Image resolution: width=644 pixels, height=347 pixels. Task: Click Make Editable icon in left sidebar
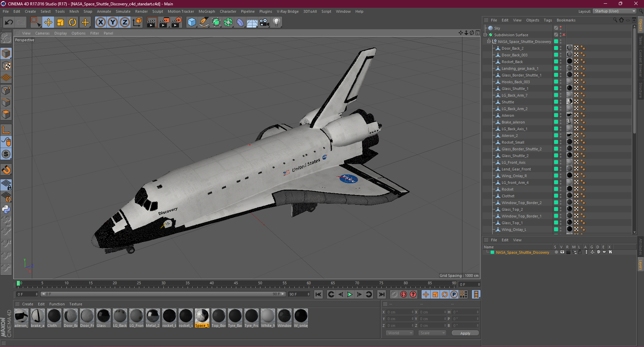click(6, 39)
